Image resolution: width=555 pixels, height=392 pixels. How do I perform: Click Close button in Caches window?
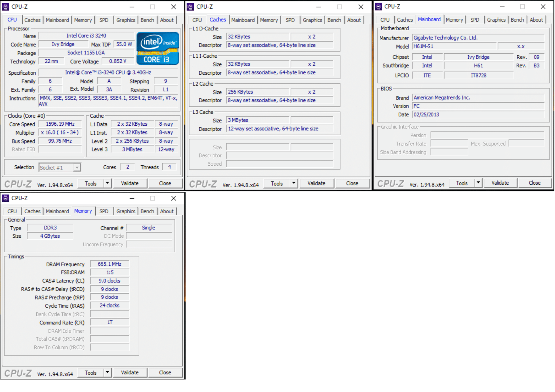(352, 183)
